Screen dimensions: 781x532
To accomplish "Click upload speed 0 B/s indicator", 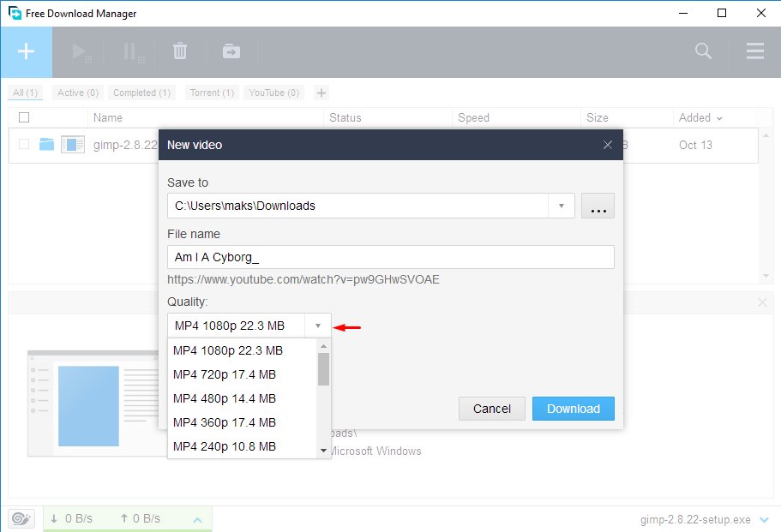I will [140, 518].
